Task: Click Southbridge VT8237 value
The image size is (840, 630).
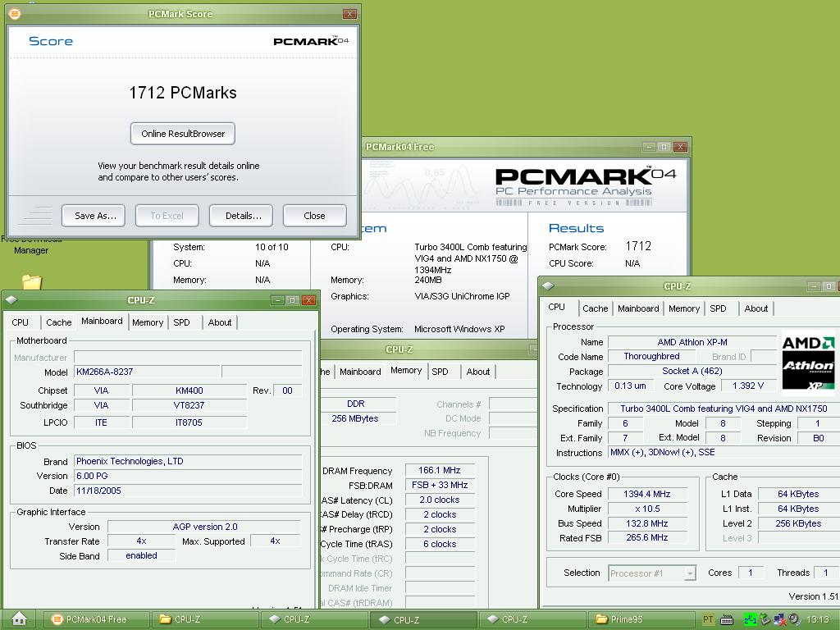Action: click(x=189, y=405)
